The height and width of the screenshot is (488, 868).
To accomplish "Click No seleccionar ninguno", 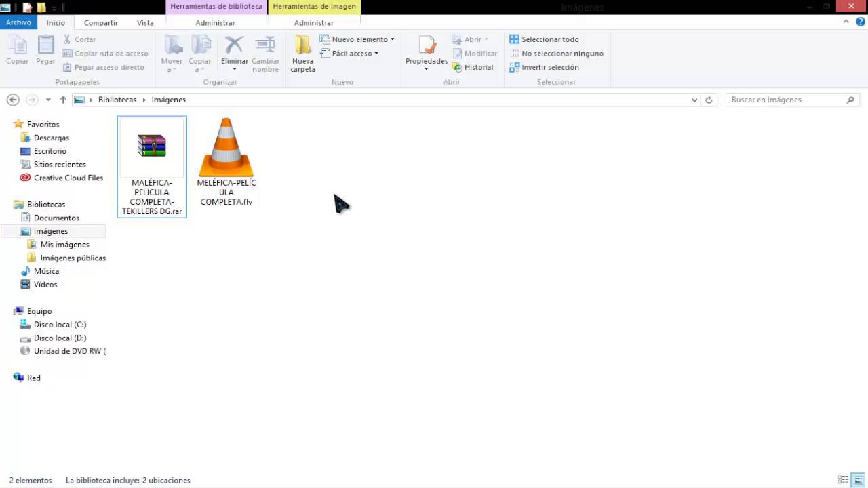I will click(x=556, y=54).
